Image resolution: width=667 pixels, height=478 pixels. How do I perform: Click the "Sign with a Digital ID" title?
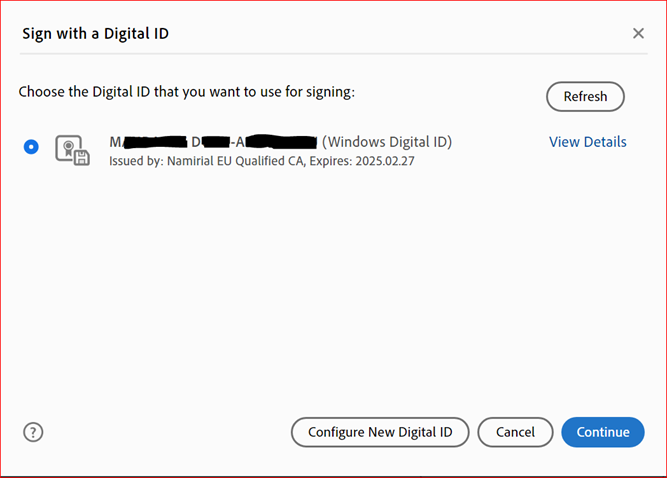click(95, 34)
